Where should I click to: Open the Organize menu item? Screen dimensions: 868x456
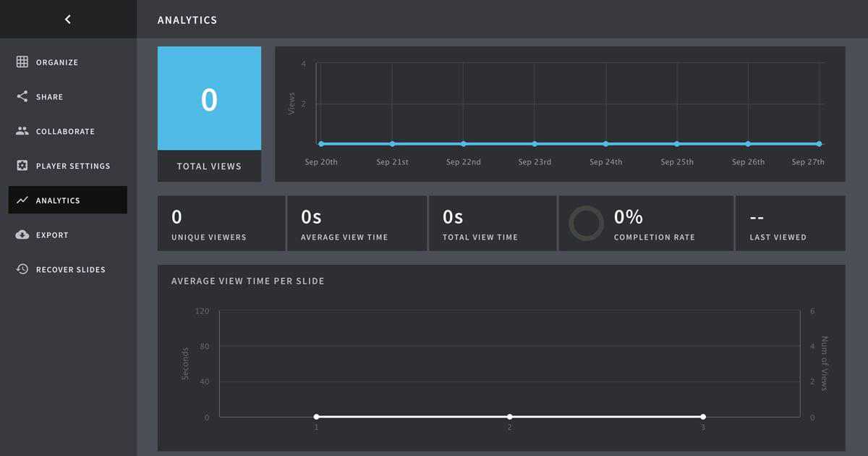pos(57,62)
